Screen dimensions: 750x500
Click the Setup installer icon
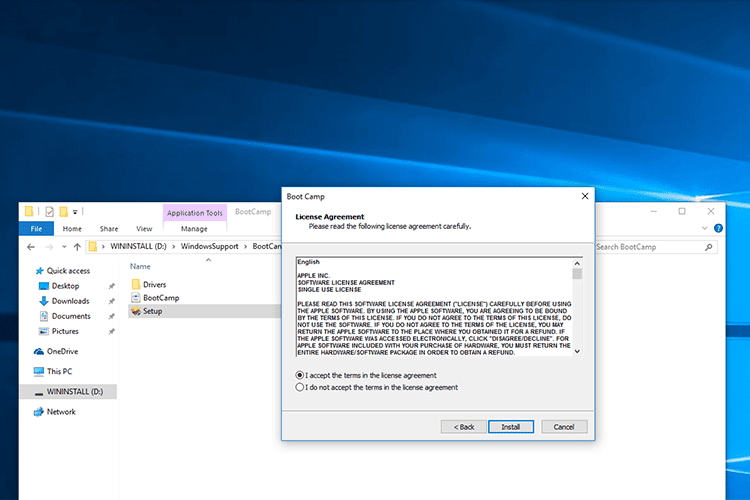tap(136, 311)
